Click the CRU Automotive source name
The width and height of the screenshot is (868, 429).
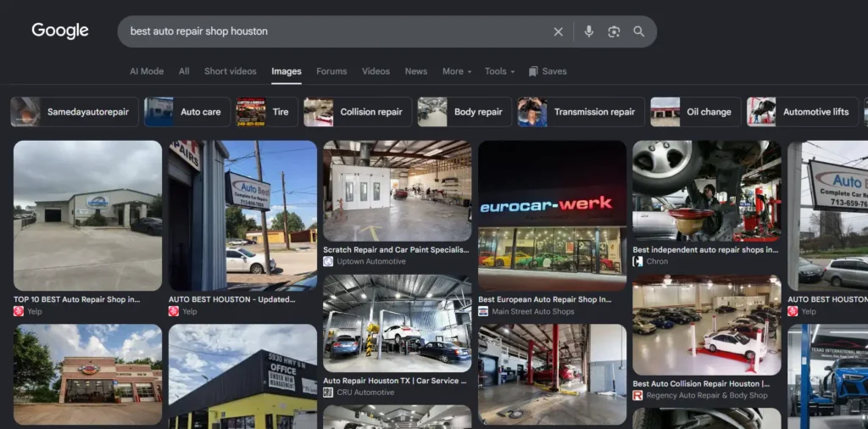click(365, 393)
